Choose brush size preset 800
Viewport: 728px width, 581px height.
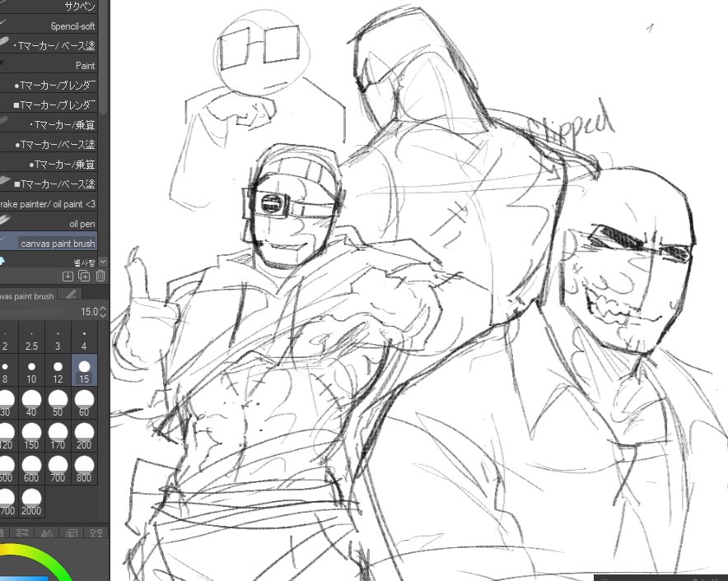click(x=84, y=470)
